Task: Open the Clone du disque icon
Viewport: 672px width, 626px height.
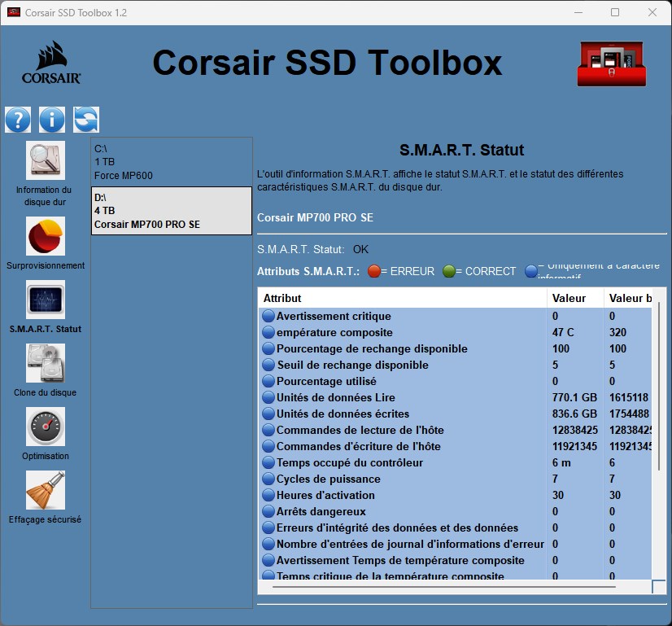Action: pyautogui.click(x=46, y=363)
